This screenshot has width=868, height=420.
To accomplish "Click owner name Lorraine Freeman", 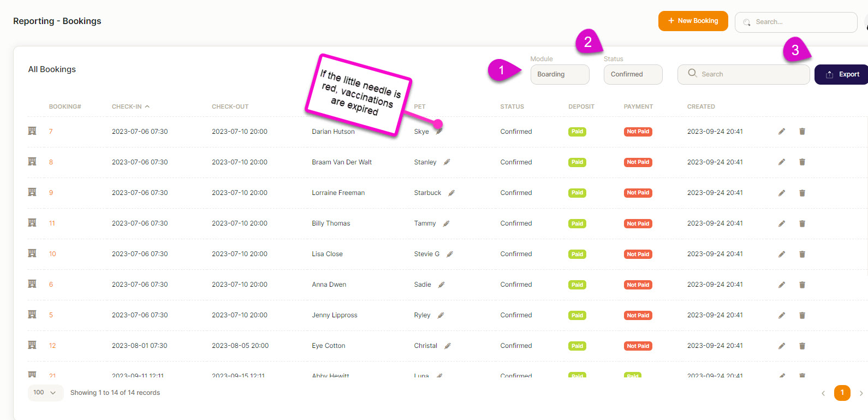I will tap(338, 193).
